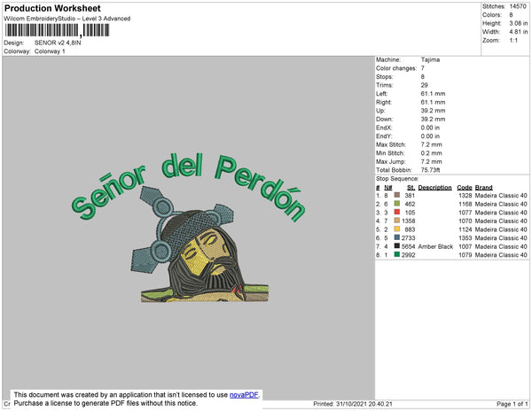
Task: Click 'Colorway 1' value
Action: [x=50, y=51]
